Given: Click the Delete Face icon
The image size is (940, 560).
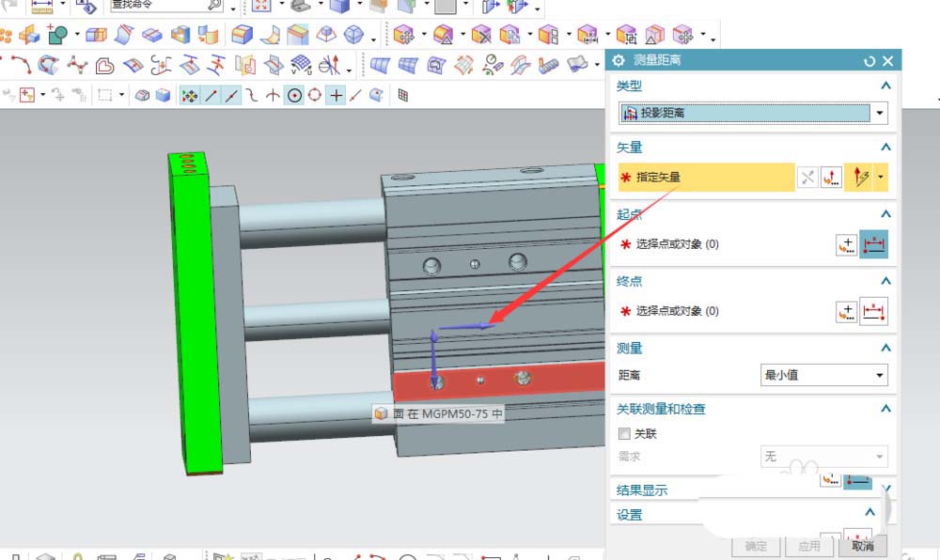Looking at the screenshot, I should click(x=480, y=35).
